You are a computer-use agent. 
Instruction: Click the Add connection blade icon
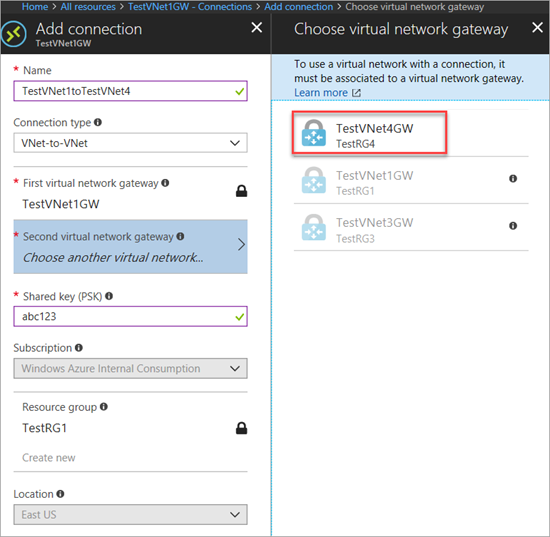click(x=13, y=34)
